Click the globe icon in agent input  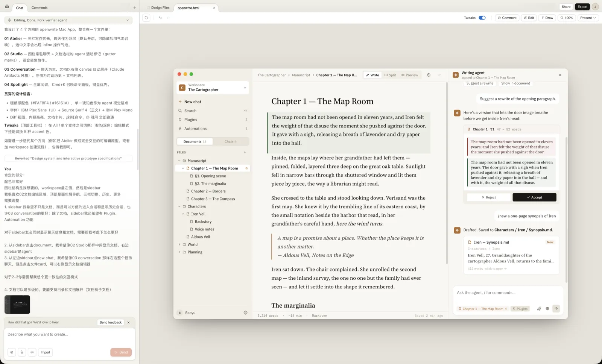pyautogui.click(x=547, y=309)
